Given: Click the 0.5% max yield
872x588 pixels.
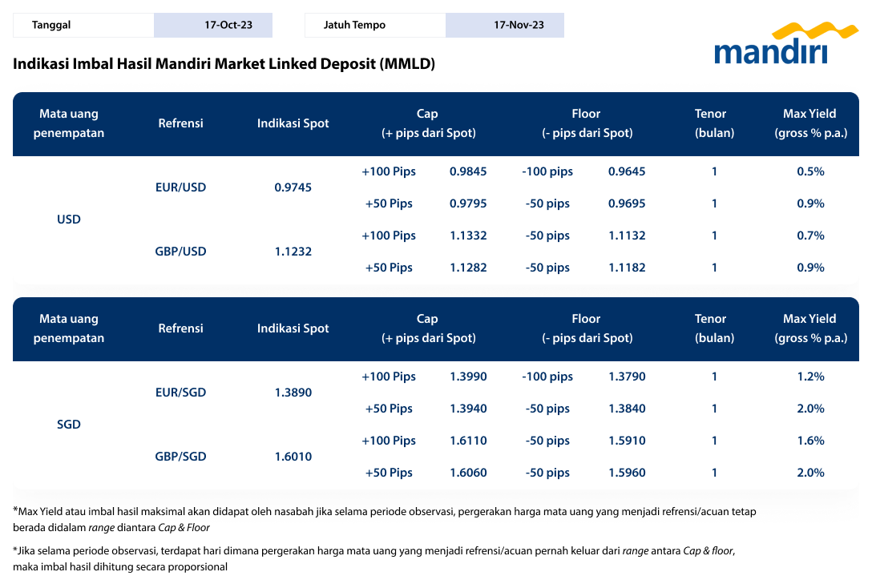Looking at the screenshot, I should [x=810, y=171].
